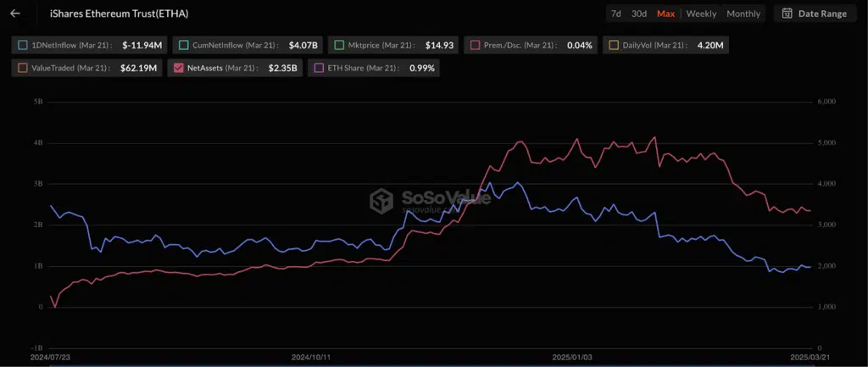Screen dimensions: 868x367
Task: Click the 6,000 right axis label
Action: pyautogui.click(x=826, y=102)
